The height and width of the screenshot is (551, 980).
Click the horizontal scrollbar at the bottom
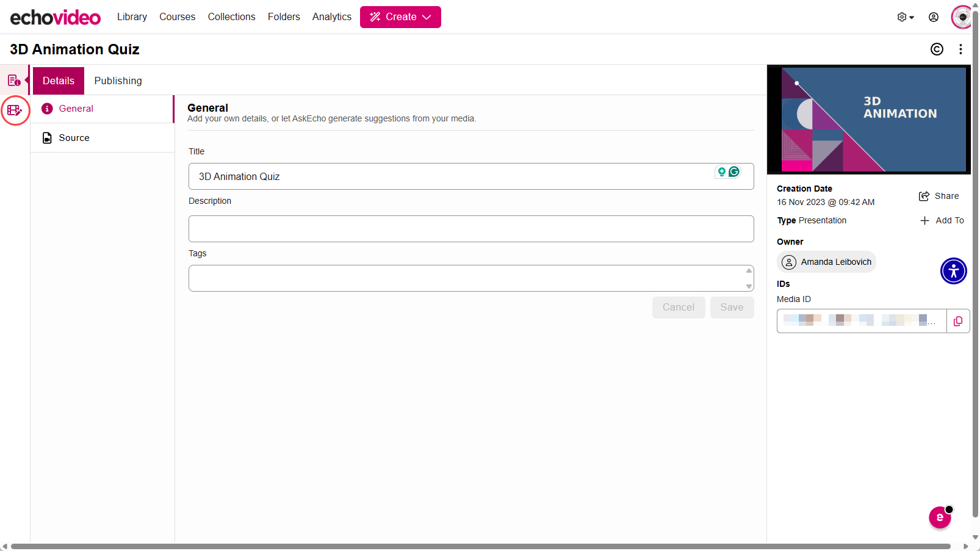pyautogui.click(x=481, y=546)
